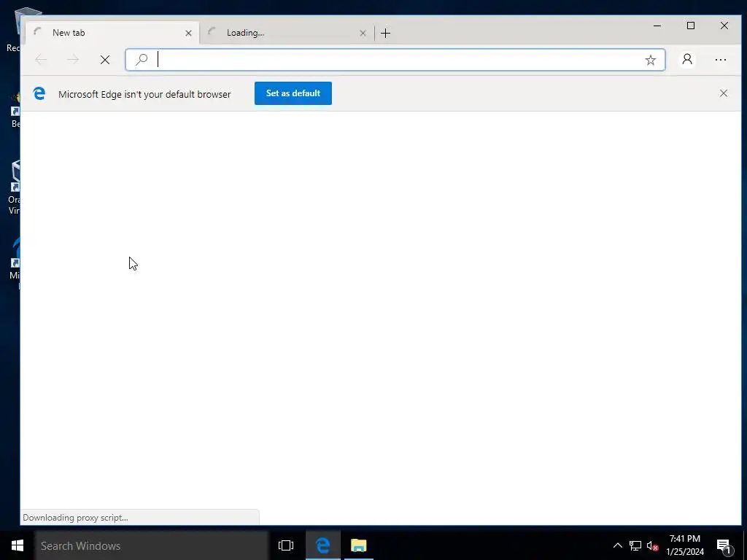Open a new tab with plus button

click(x=385, y=34)
